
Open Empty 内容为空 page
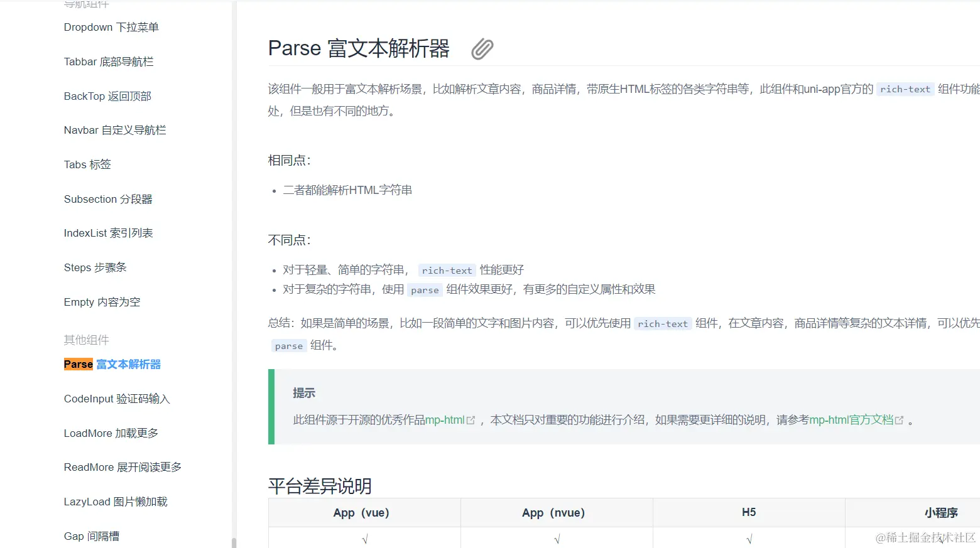pos(102,302)
